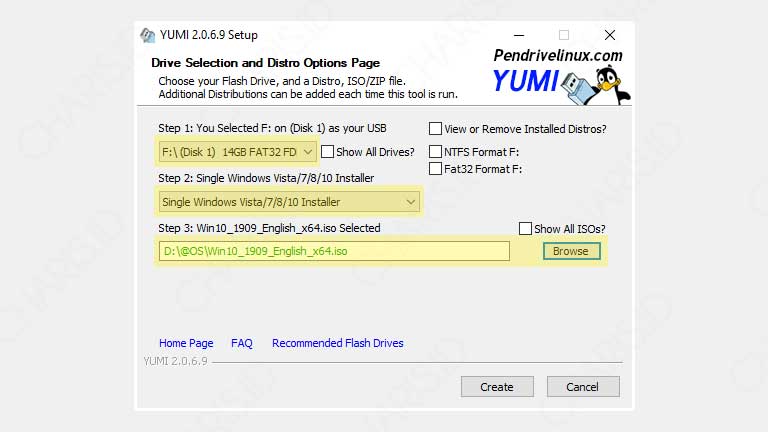Open the Home Page link
The image size is (768, 432).
point(186,343)
